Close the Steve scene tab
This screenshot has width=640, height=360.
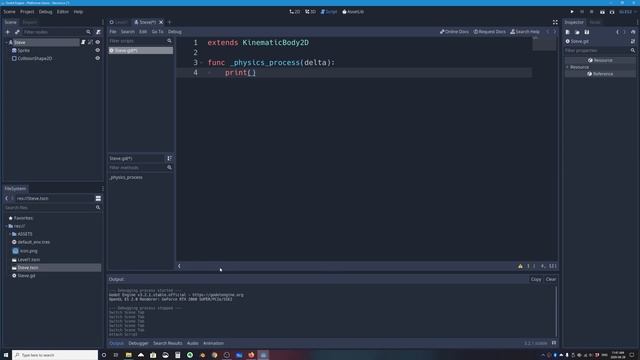pos(161,22)
